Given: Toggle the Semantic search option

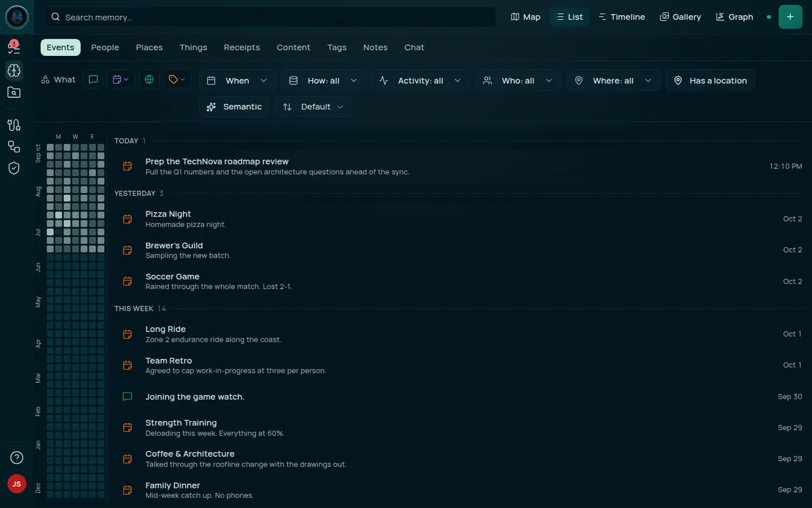Looking at the screenshot, I should [234, 107].
